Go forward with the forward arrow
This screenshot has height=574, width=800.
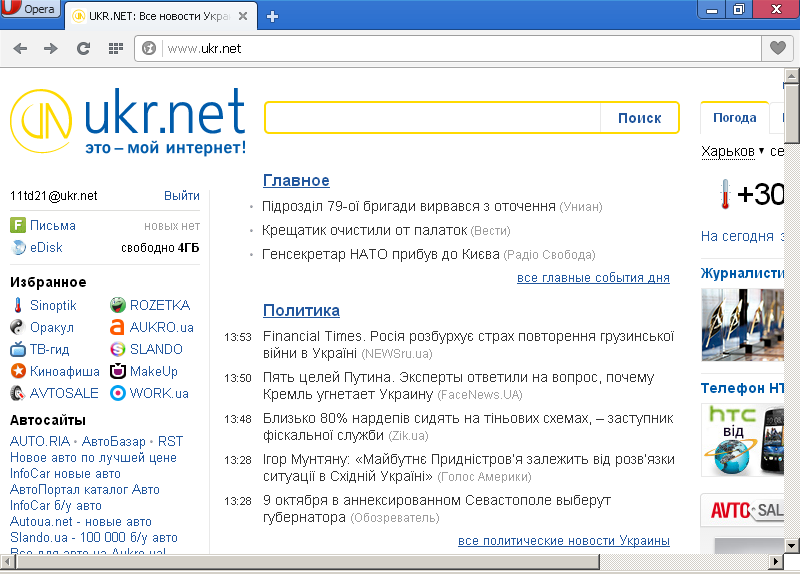tap(51, 48)
